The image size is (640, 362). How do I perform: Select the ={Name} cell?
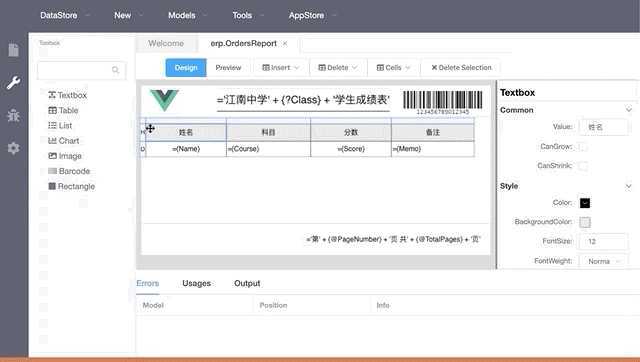point(186,149)
